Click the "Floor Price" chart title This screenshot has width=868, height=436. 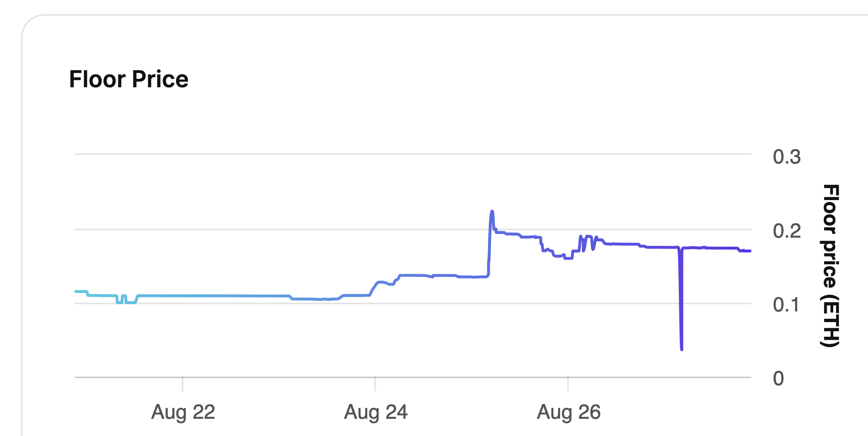(129, 79)
